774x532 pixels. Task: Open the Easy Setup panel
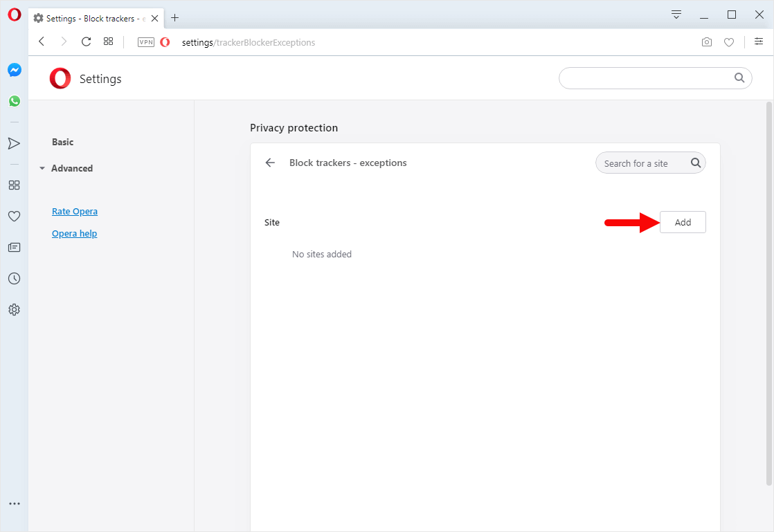click(759, 42)
